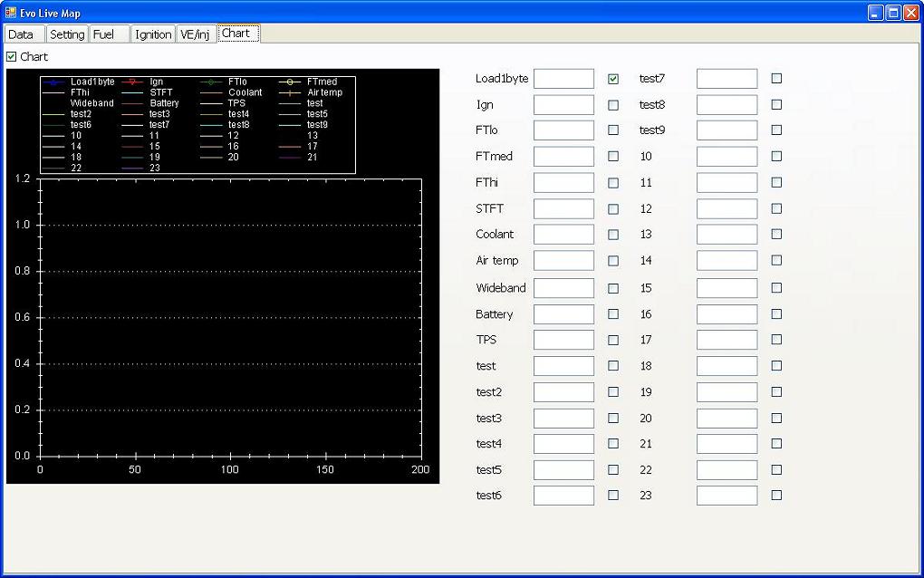
Task: Click the Load1byte value field
Action: [x=564, y=78]
